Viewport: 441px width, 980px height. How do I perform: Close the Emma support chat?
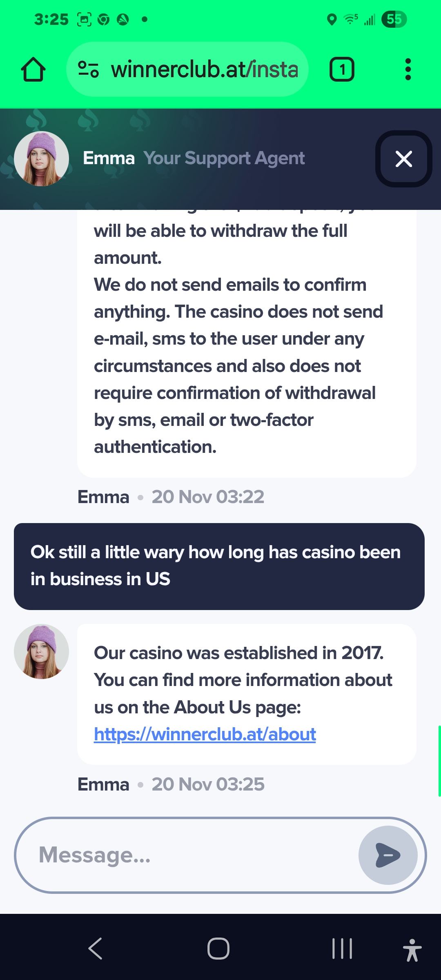tap(403, 159)
